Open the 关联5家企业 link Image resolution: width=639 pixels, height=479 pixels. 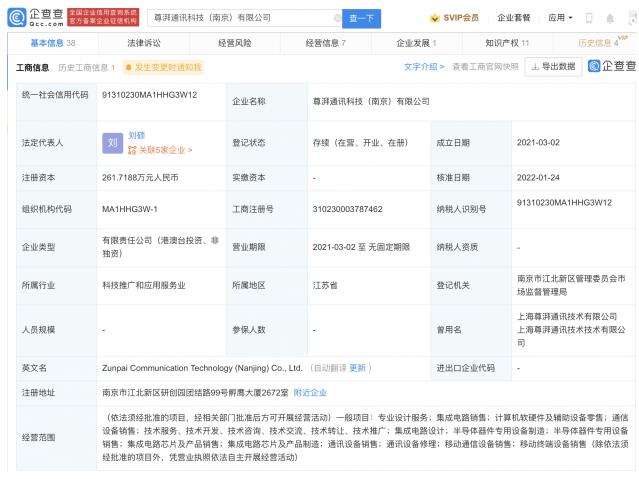[165, 150]
